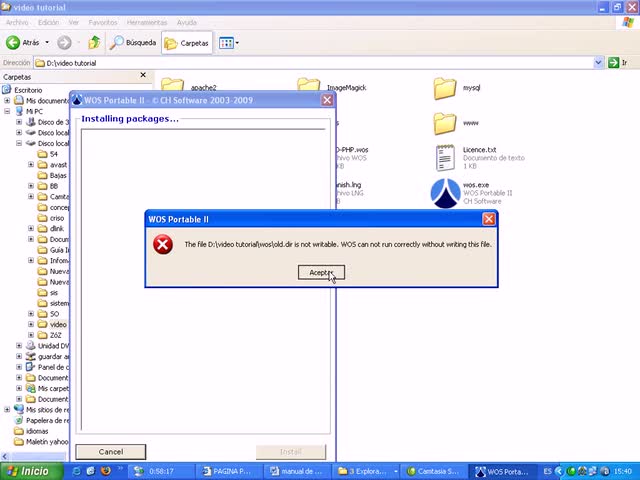Click the 0:58:17 timer taskbar item
640x480 pixels.
coord(160,471)
